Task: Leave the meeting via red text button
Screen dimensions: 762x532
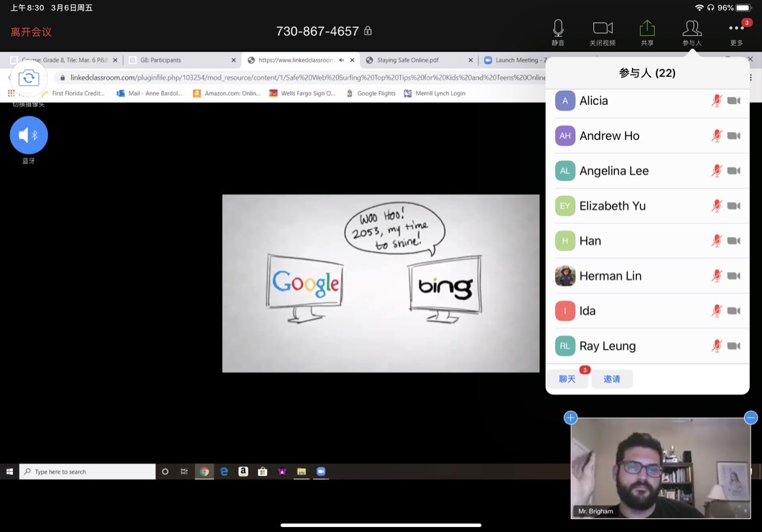Action: point(31,32)
